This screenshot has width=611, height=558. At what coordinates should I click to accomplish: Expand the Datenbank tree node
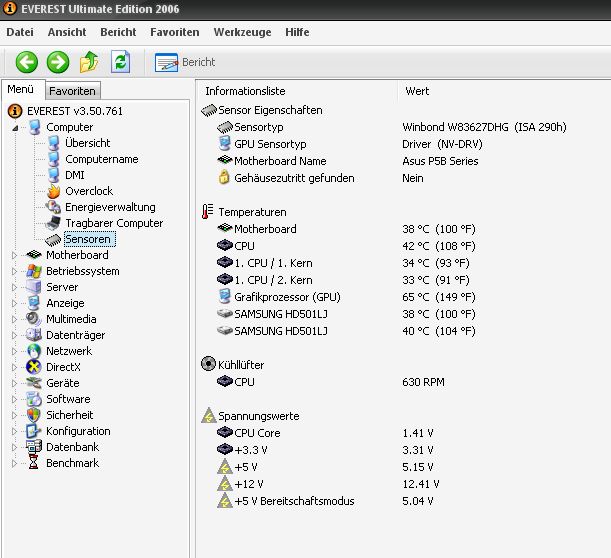pyautogui.click(x=14, y=447)
